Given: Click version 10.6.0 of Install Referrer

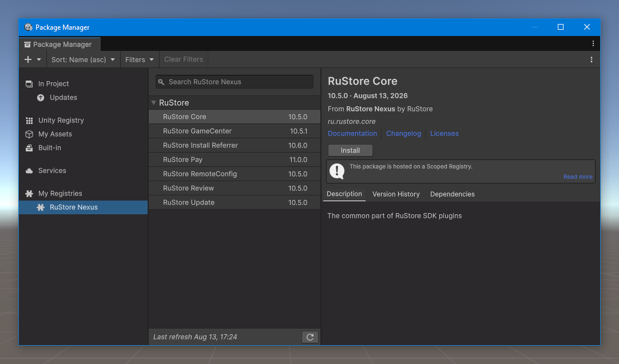Looking at the screenshot, I should pos(297,145).
